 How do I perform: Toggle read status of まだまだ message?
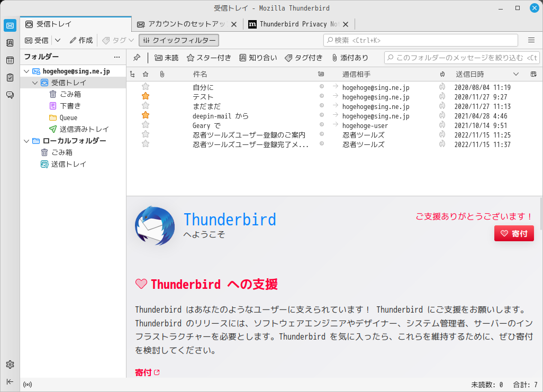tap(322, 105)
